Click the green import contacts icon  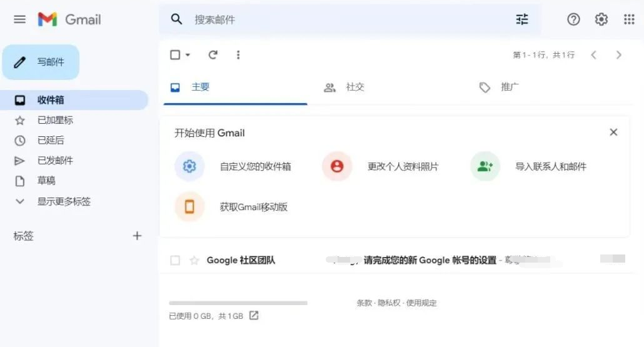tap(485, 166)
